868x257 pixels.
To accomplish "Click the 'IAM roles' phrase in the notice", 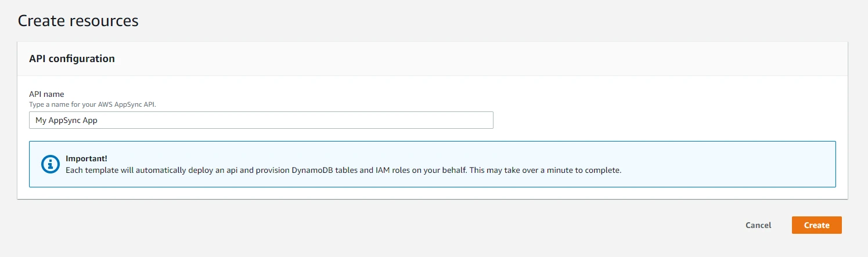I will (384, 171).
